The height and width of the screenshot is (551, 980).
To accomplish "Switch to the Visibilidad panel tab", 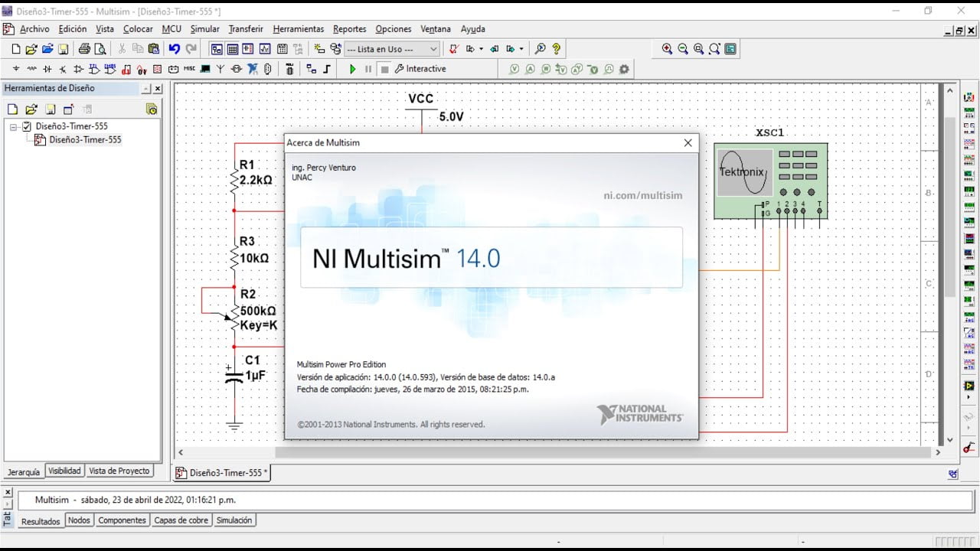I will [64, 470].
